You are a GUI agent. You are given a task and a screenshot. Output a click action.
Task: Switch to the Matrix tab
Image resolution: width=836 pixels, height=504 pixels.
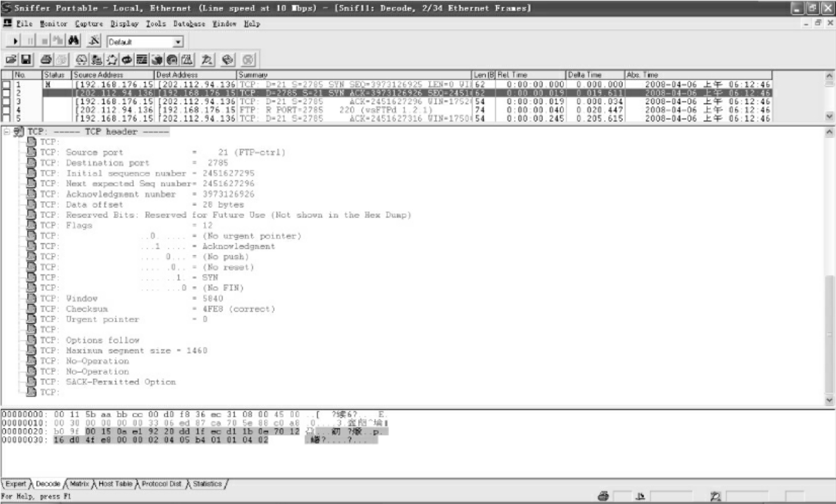[x=79, y=484]
